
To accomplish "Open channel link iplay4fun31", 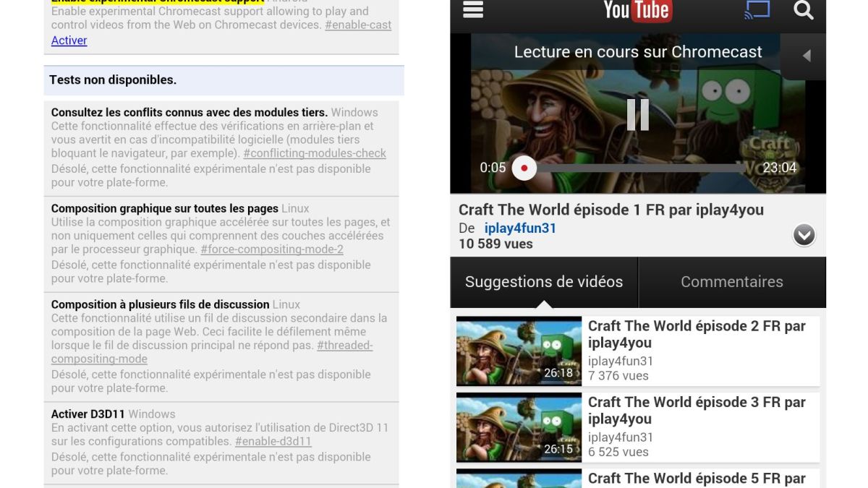I will 520,228.
